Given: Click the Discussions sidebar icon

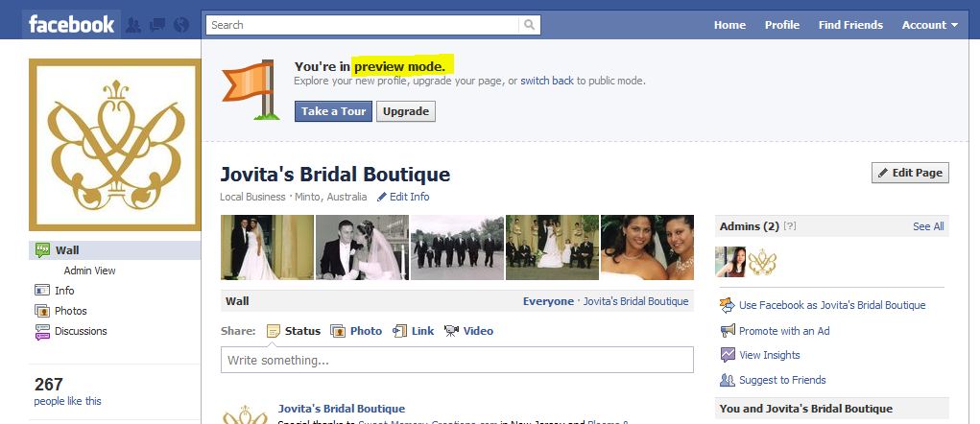Looking at the screenshot, I should [x=42, y=331].
